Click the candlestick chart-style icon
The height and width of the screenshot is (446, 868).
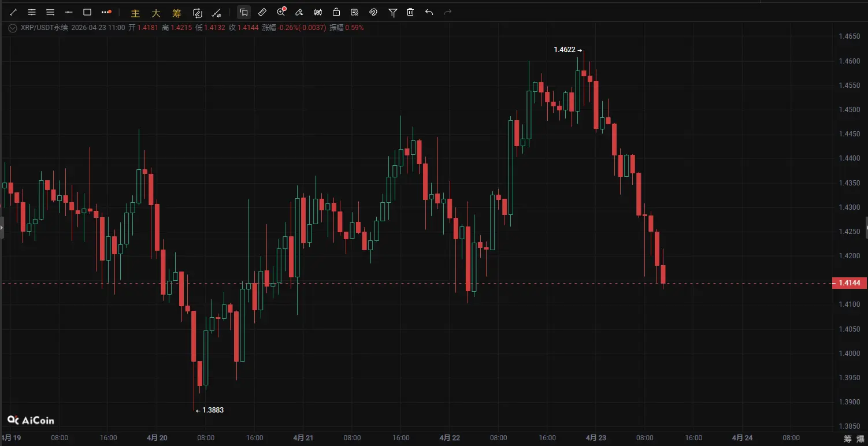pyautogui.click(x=318, y=12)
